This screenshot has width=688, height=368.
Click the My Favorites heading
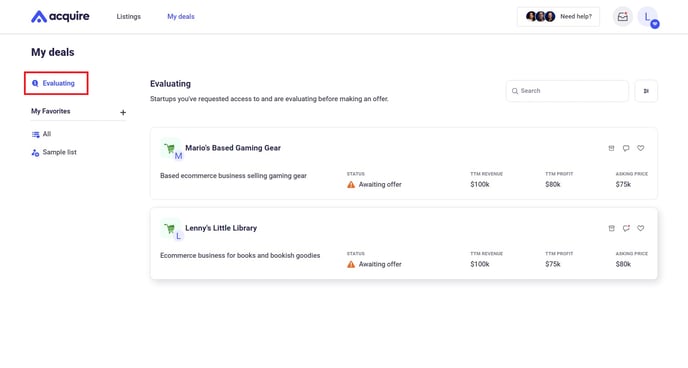(x=50, y=111)
